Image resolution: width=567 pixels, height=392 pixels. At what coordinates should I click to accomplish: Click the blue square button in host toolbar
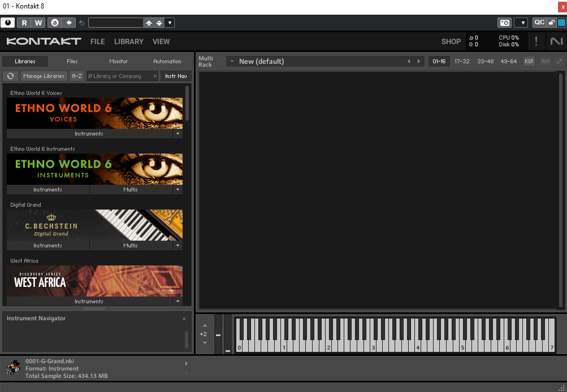(x=561, y=23)
